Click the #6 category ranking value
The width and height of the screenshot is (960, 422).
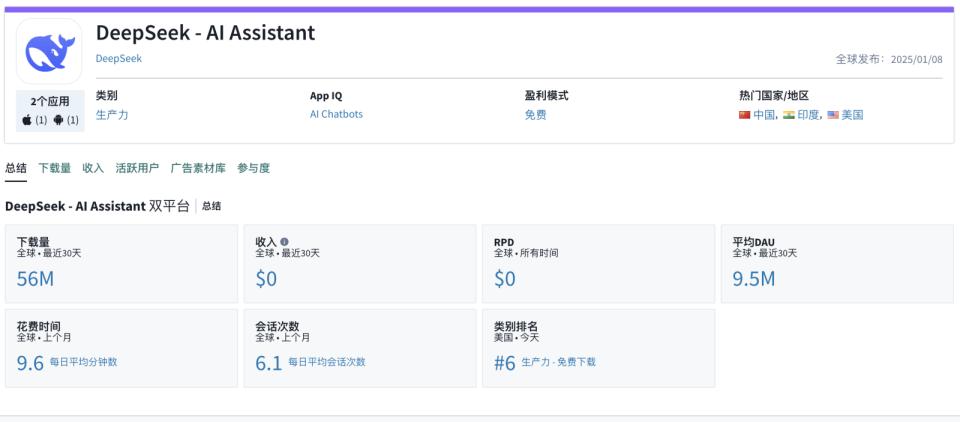tap(504, 363)
